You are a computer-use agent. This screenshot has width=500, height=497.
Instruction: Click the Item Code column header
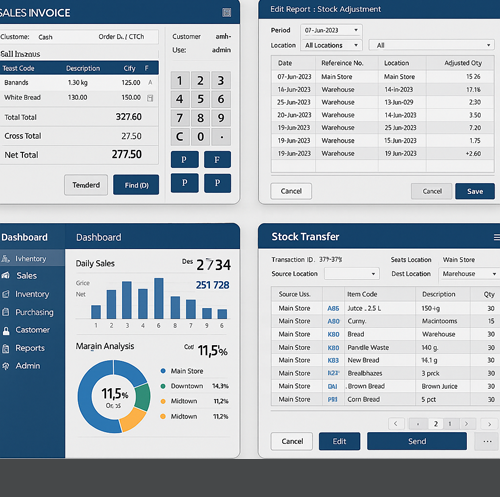tap(362, 294)
